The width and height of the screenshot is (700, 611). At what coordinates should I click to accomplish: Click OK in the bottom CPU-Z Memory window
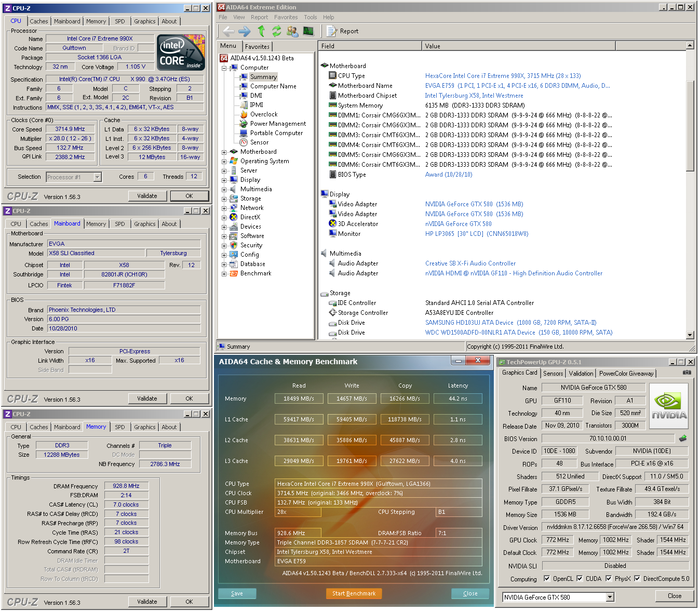pyautogui.click(x=189, y=602)
